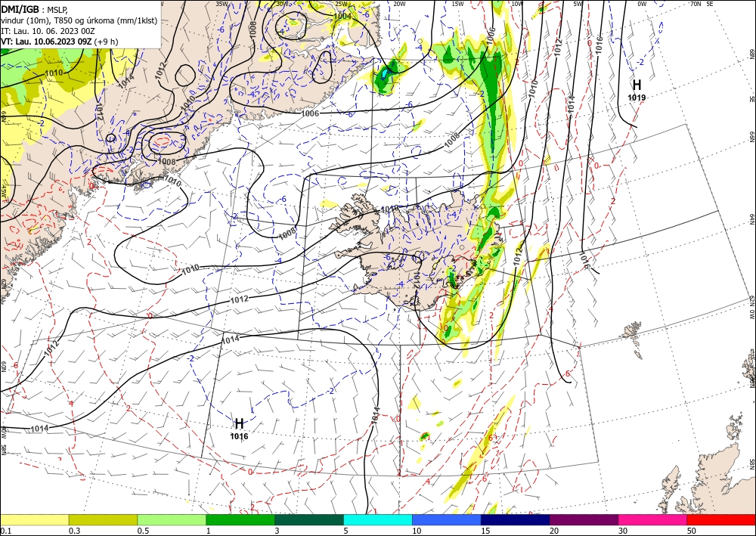Click the legend value 0.5
This screenshot has width=756, height=536.
tap(143, 531)
